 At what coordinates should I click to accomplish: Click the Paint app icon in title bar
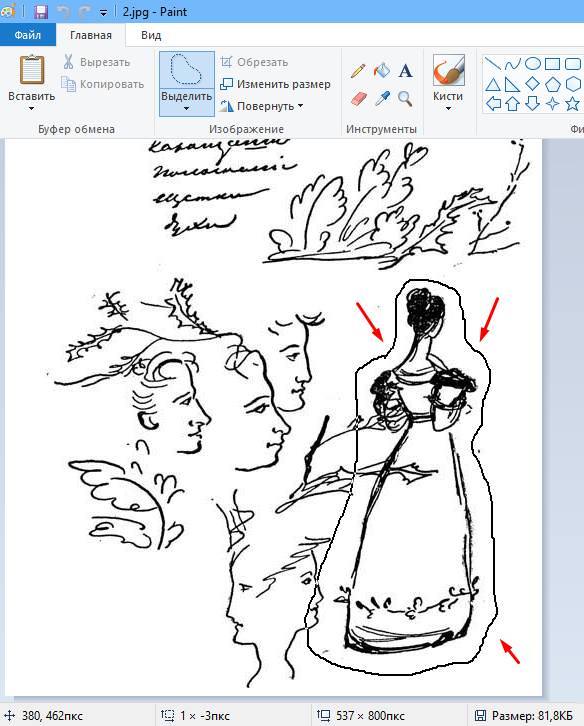7,11
